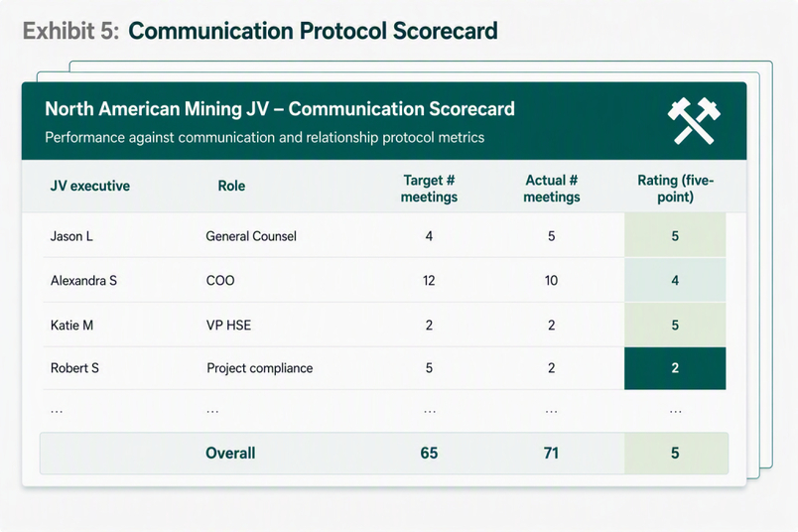Click the Jason L executive name

(71, 236)
